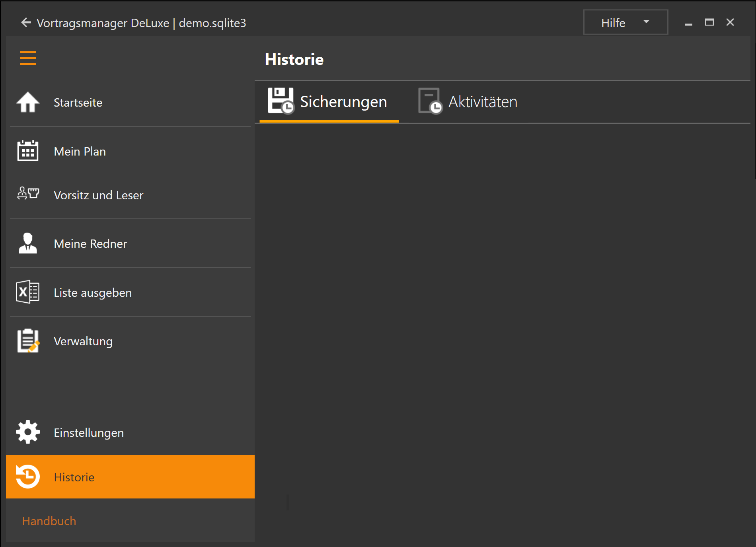The width and height of the screenshot is (756, 547).
Task: Switch to the Aktivitäten tab
Action: [x=468, y=102]
